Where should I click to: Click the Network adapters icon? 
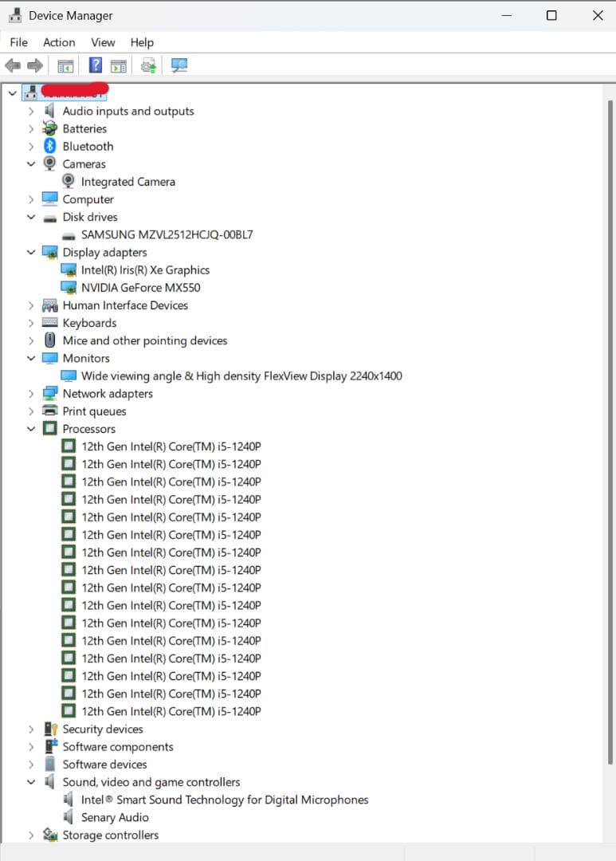50,393
